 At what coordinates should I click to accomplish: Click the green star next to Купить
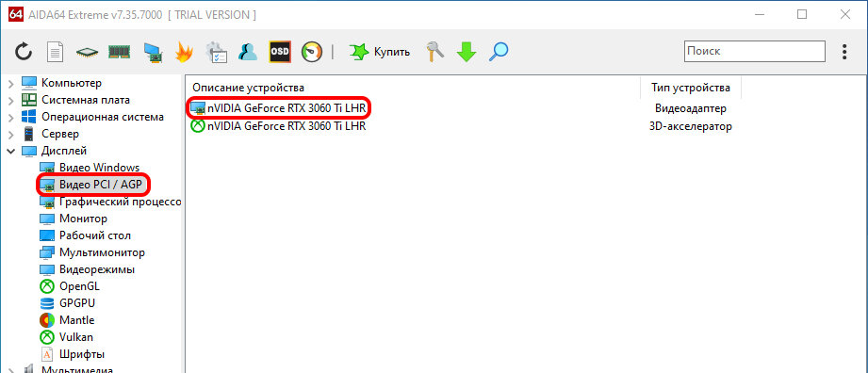pyautogui.click(x=359, y=52)
